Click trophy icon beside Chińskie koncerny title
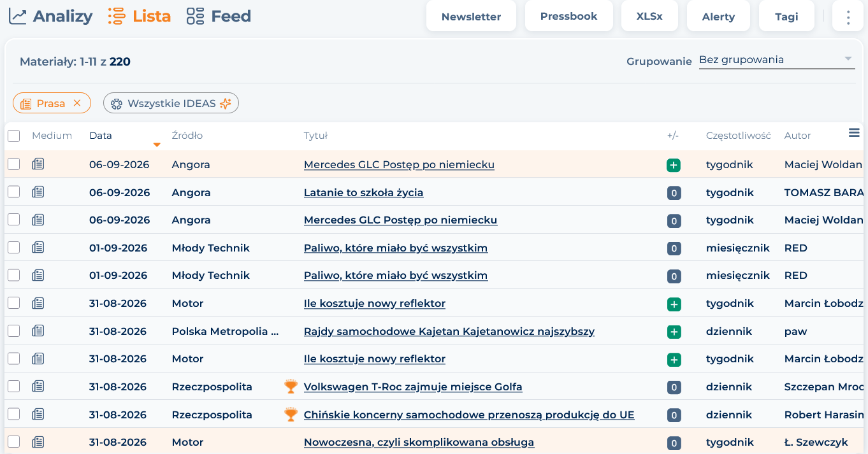Image resolution: width=868 pixels, height=454 pixels. (x=291, y=415)
